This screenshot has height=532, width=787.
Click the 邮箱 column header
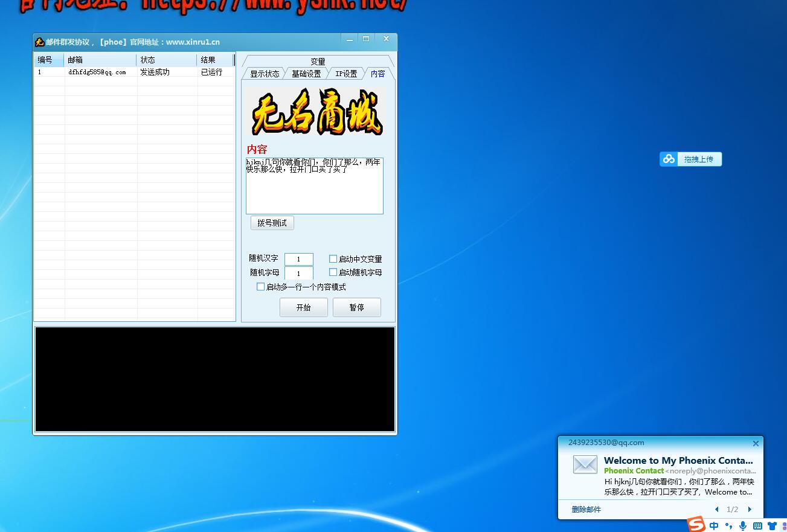click(100, 60)
